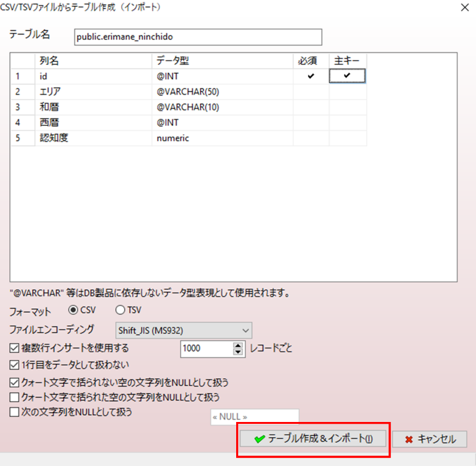This screenshot has width=476, height=466.
Task: Select row number 1 header
Action: 23,76
